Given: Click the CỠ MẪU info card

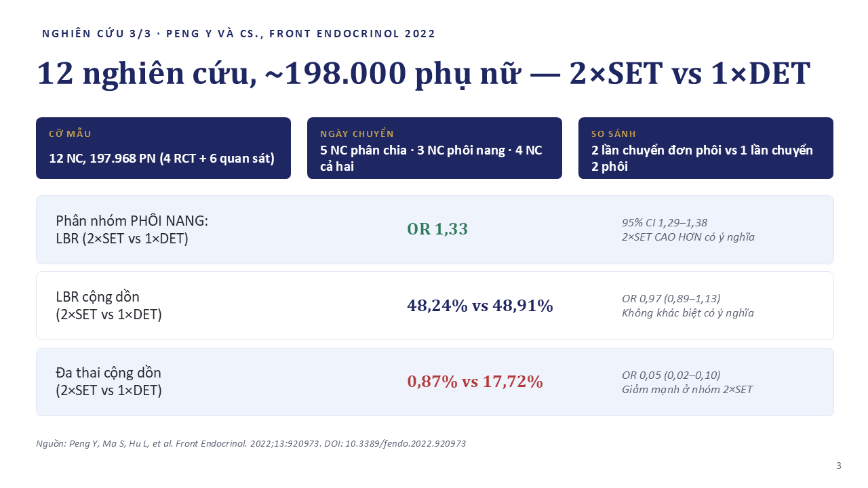Looking at the screenshot, I should point(163,148).
